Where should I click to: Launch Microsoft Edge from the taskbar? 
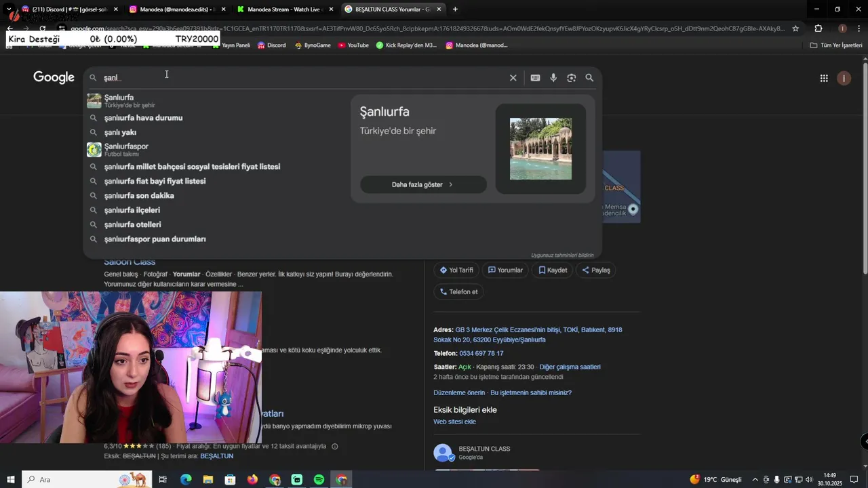click(x=186, y=480)
